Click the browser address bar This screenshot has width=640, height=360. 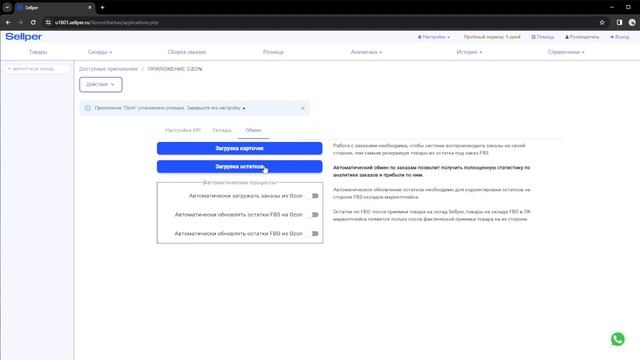click(318, 22)
